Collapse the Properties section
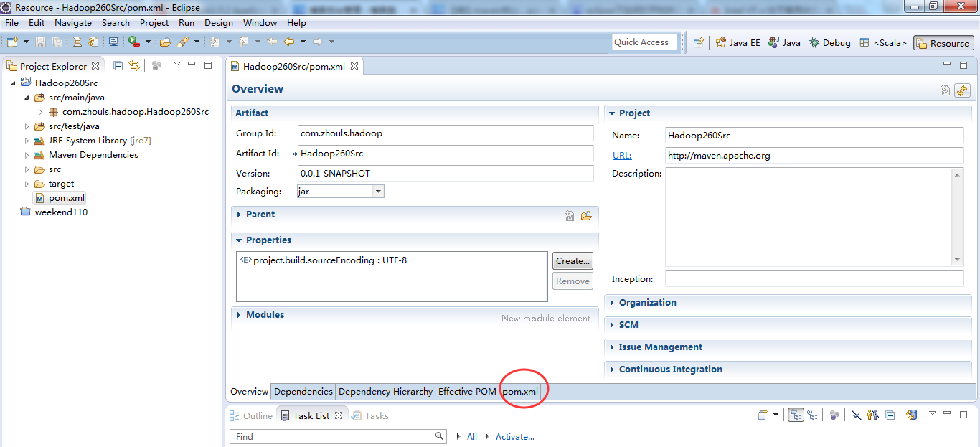The image size is (980, 447). point(238,240)
